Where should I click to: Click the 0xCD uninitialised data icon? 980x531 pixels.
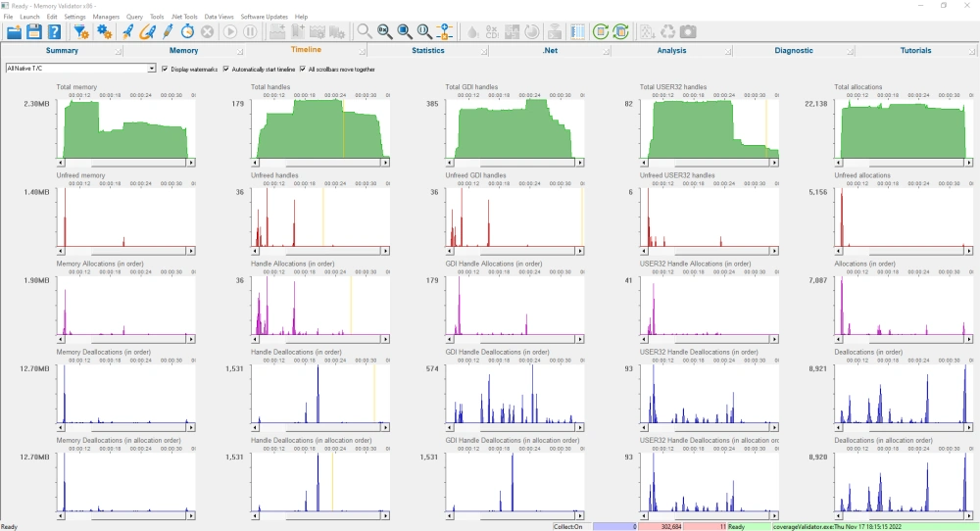pyautogui.click(x=492, y=32)
